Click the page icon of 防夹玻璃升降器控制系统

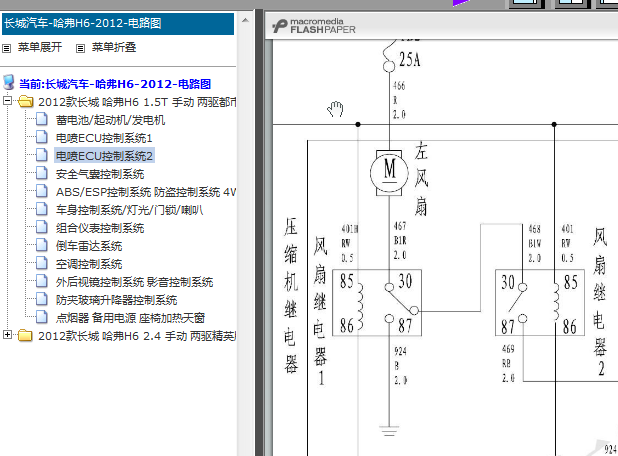coord(42,299)
